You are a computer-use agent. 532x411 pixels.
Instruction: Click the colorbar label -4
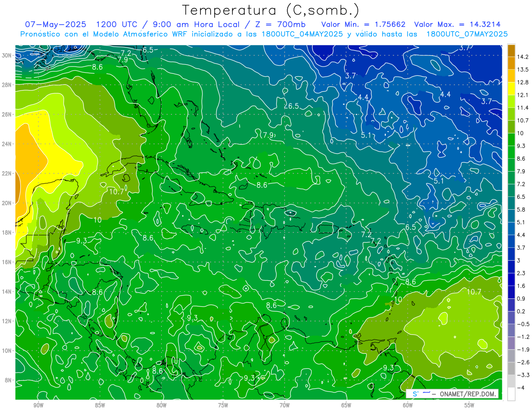(x=520, y=388)
